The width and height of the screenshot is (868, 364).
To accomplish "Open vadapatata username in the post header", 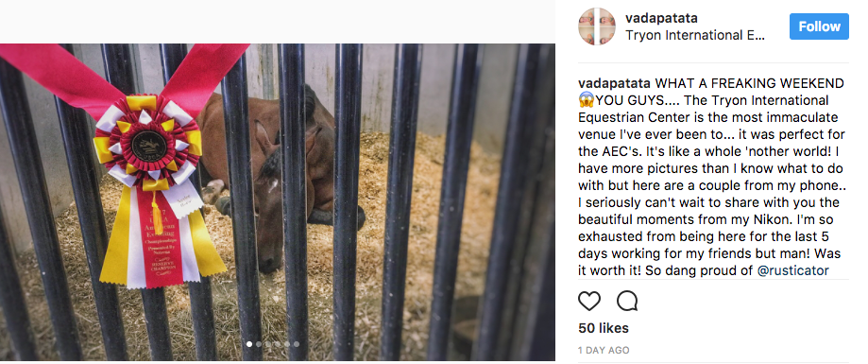I will coord(661,18).
